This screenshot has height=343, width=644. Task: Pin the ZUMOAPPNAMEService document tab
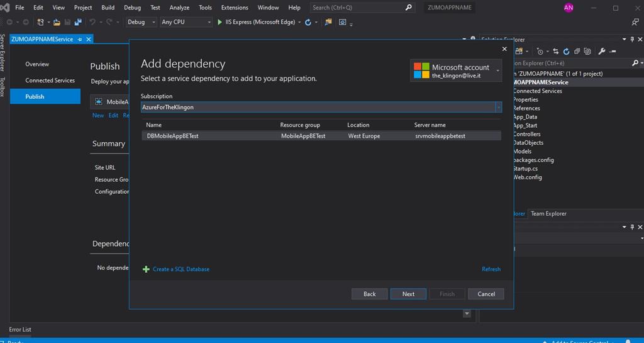pos(80,39)
